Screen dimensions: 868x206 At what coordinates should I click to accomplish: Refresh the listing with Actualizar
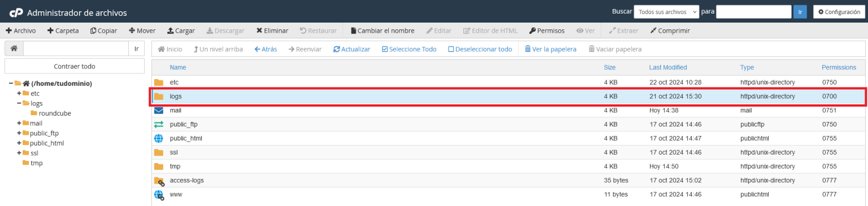(351, 49)
